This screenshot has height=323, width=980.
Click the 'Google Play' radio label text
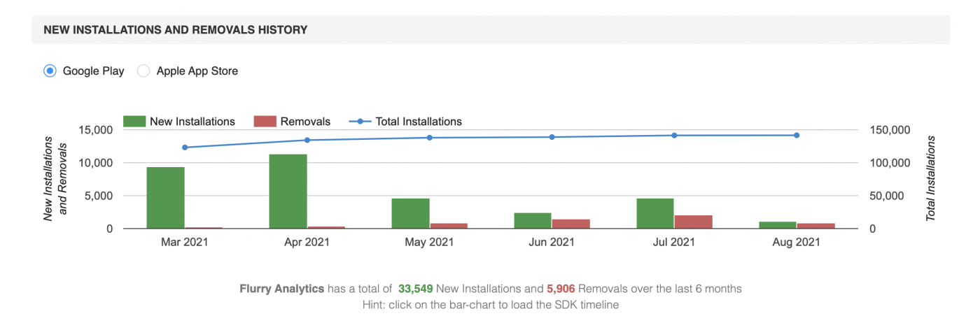tap(94, 71)
